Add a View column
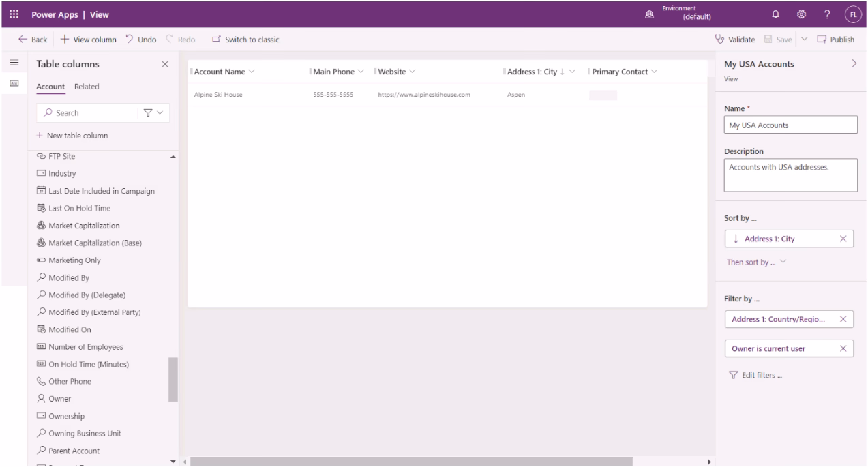 pos(89,40)
